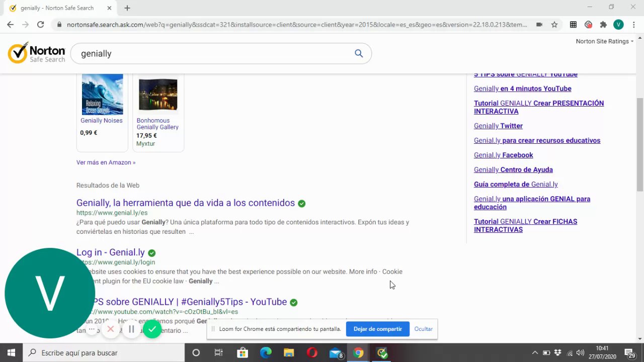Click the camera icon in address bar
The width and height of the screenshot is (644, 362).
point(539,25)
